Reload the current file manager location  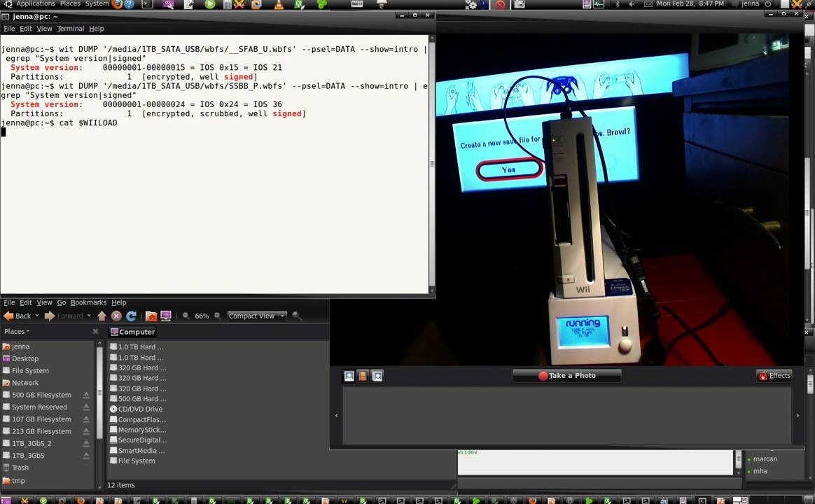[132, 316]
